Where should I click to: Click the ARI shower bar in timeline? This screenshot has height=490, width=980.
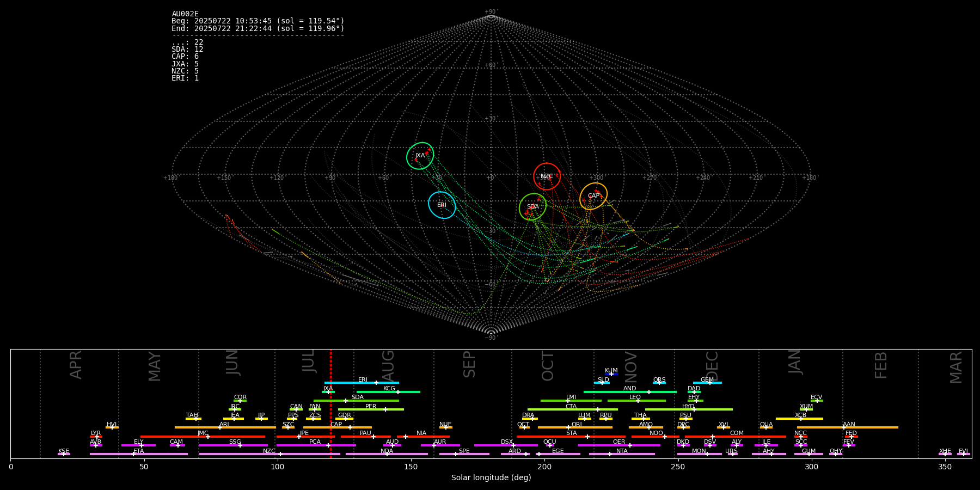tap(225, 427)
